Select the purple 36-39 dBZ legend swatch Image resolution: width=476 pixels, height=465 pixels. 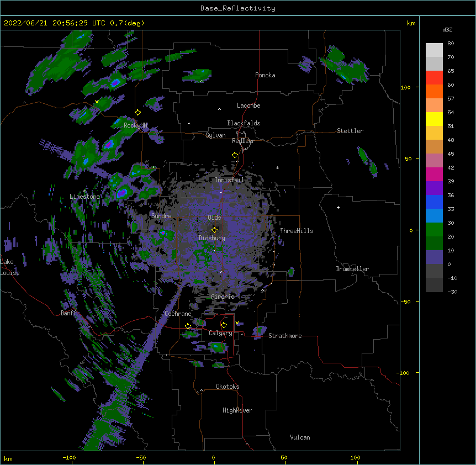click(434, 188)
